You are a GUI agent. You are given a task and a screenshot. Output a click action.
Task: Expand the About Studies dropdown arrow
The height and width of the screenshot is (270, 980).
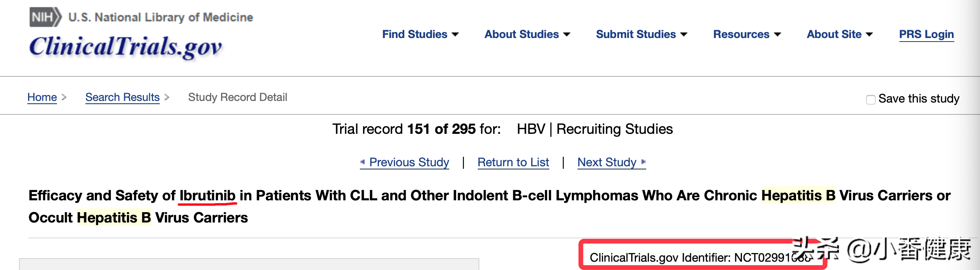(567, 34)
